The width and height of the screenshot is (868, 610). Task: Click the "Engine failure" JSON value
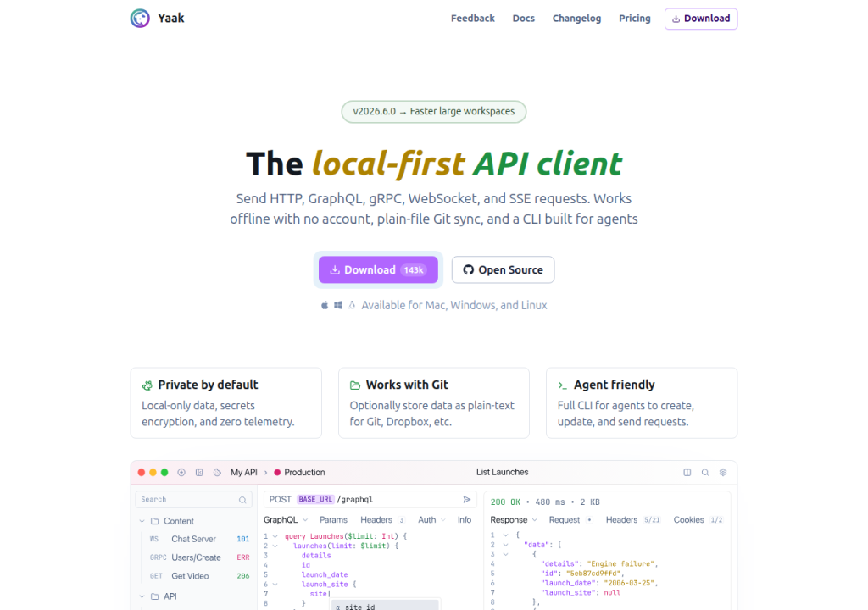[x=620, y=564]
